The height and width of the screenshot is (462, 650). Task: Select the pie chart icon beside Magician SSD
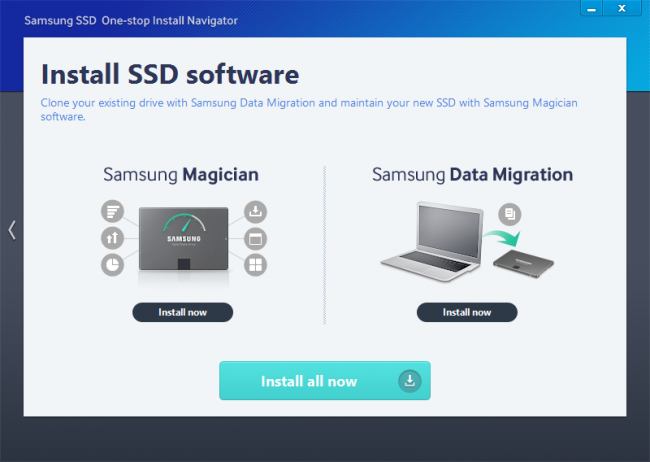(112, 265)
